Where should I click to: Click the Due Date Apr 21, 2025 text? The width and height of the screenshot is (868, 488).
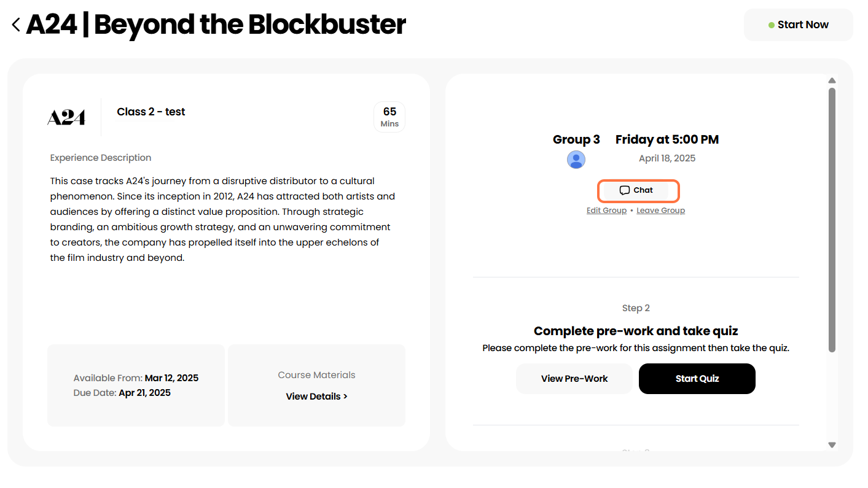pos(122,393)
